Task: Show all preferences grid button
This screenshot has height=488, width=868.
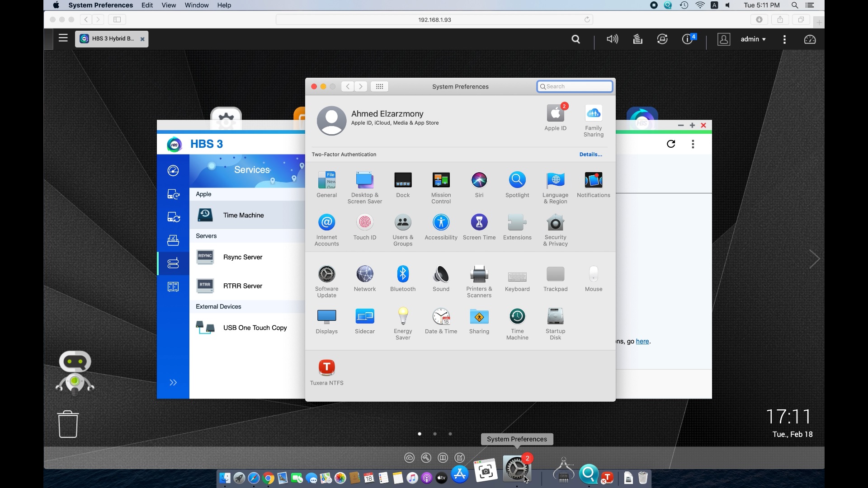Action: tap(379, 86)
